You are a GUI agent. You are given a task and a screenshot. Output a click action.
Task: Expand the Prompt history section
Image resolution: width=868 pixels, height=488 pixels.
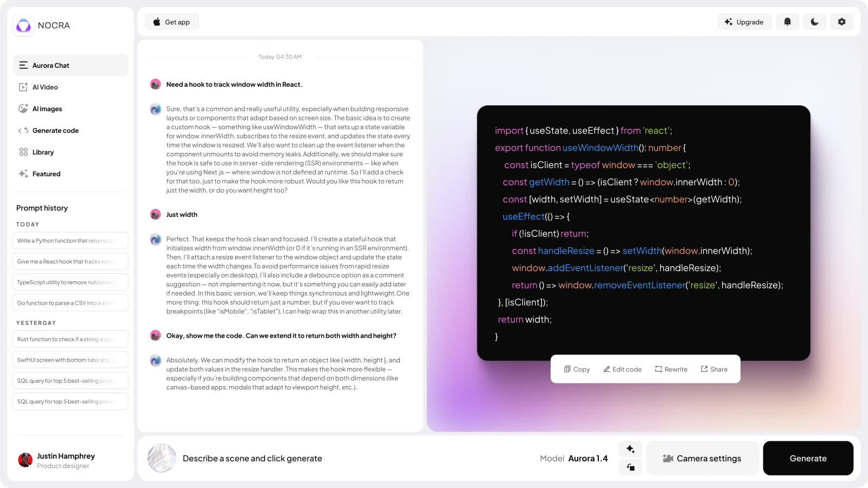[x=42, y=208]
